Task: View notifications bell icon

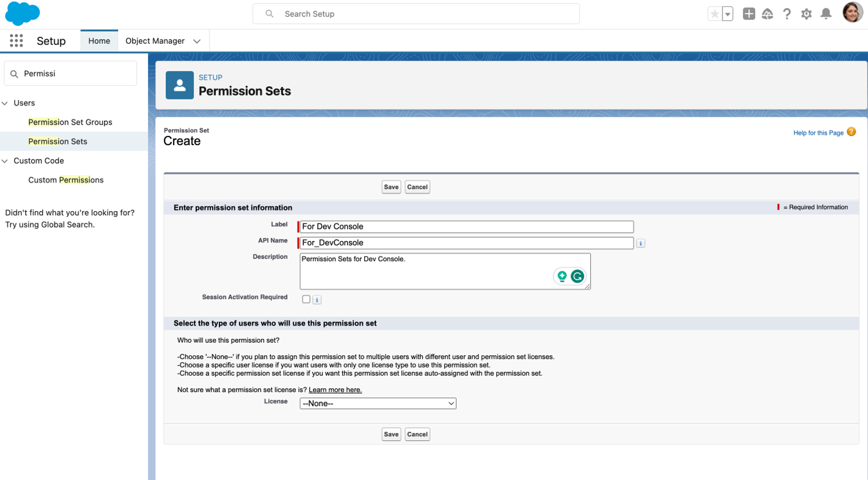Action: coord(826,14)
